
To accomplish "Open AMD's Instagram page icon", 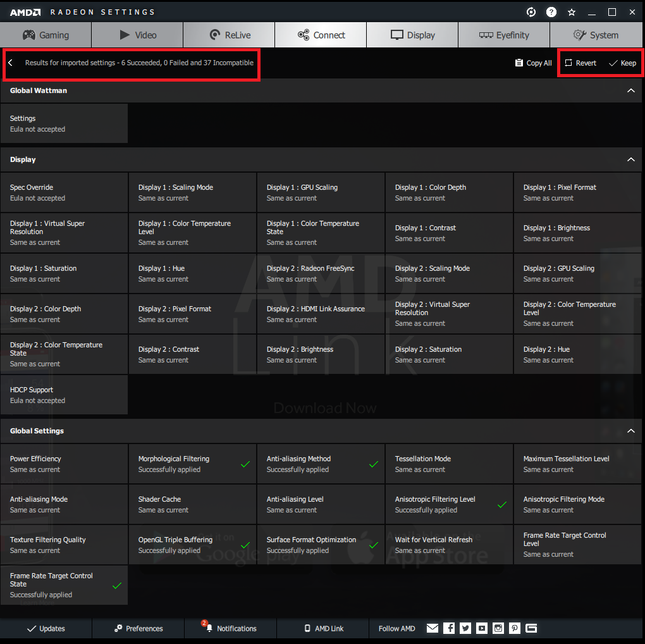I will point(498,628).
